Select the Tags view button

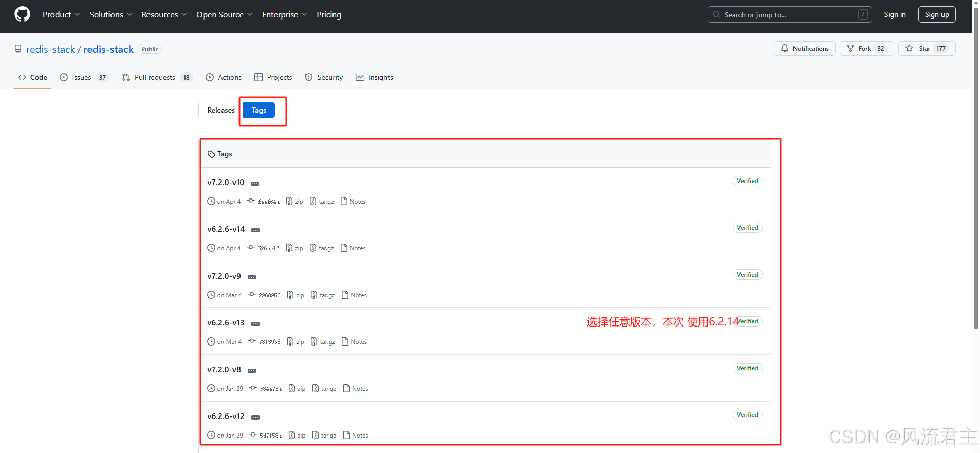[259, 110]
